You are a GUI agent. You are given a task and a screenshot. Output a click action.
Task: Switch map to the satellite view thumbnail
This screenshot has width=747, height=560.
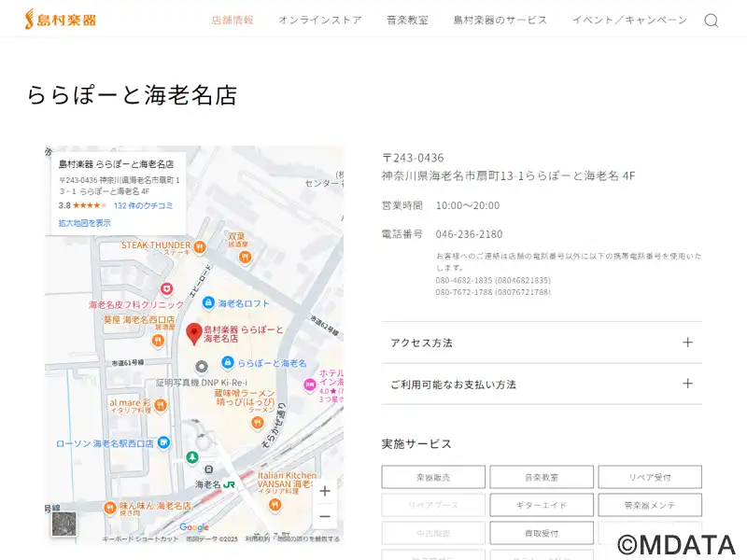[63, 524]
